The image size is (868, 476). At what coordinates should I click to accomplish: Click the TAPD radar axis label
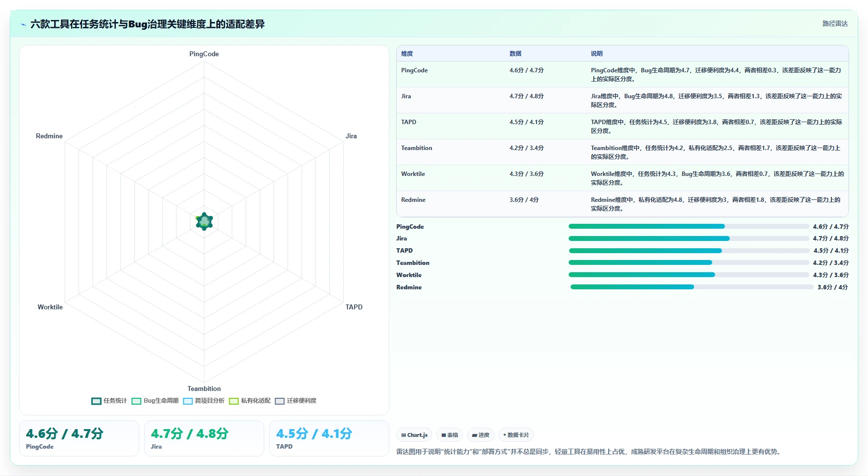point(354,307)
